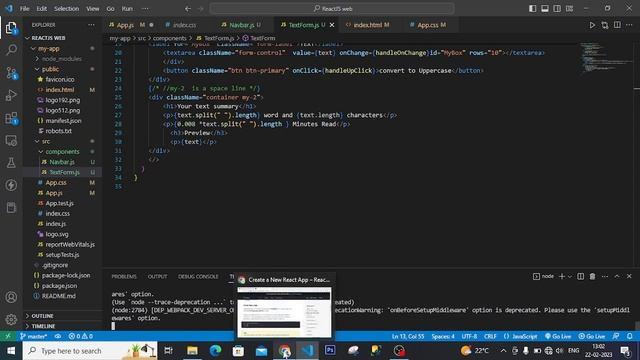Open editor More Actions ellipsis
The image size is (640, 360).
629,25
